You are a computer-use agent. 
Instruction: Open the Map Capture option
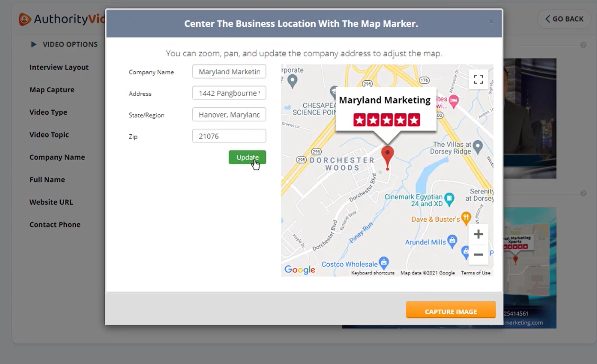click(52, 90)
